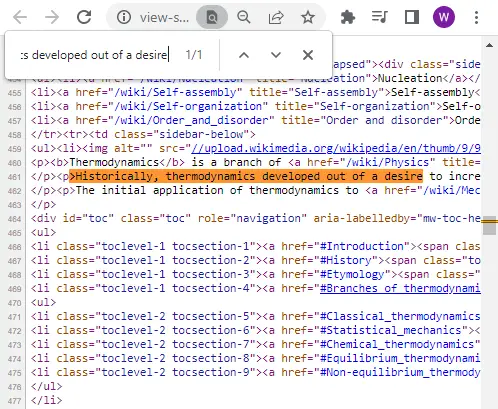Open the zoom magnifier icon in address bar

(x=244, y=17)
